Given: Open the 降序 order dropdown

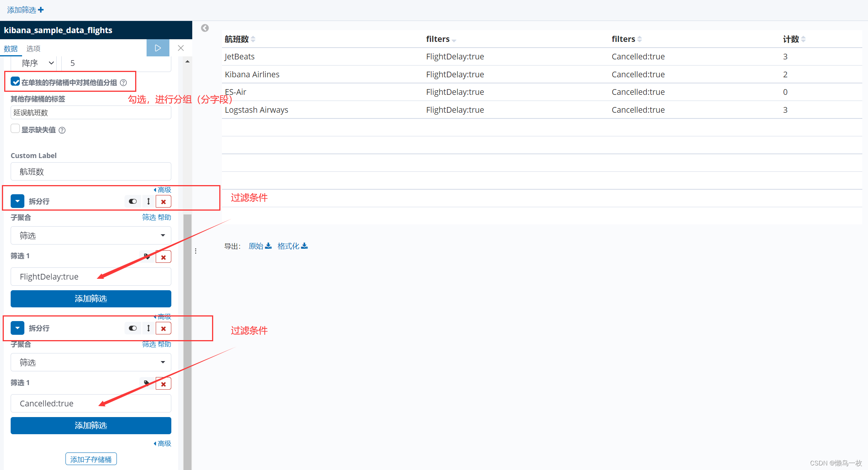Looking at the screenshot, I should coord(37,63).
